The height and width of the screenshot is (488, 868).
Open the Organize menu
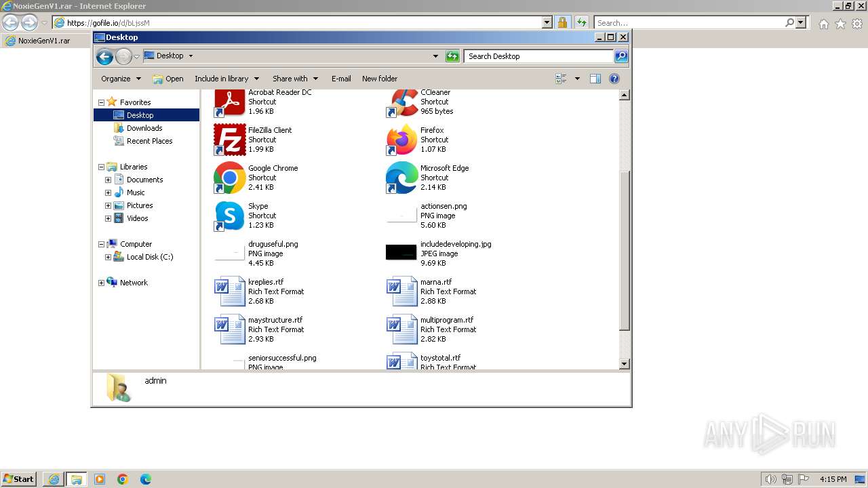click(121, 79)
